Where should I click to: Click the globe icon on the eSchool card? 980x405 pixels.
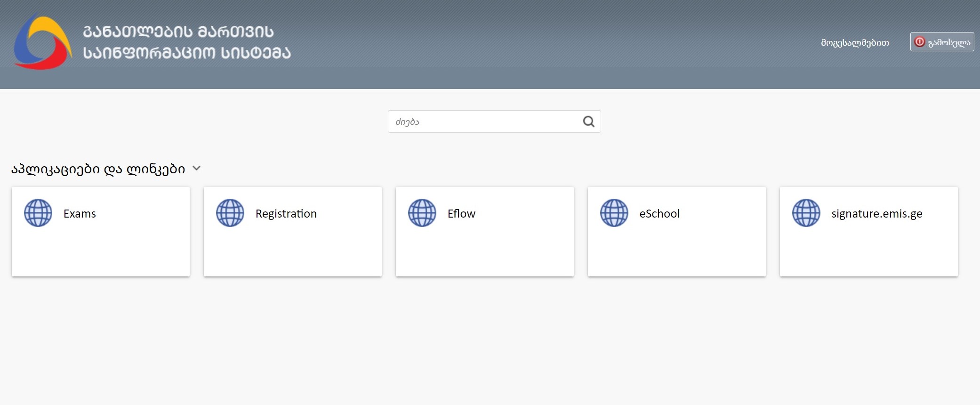pos(614,213)
